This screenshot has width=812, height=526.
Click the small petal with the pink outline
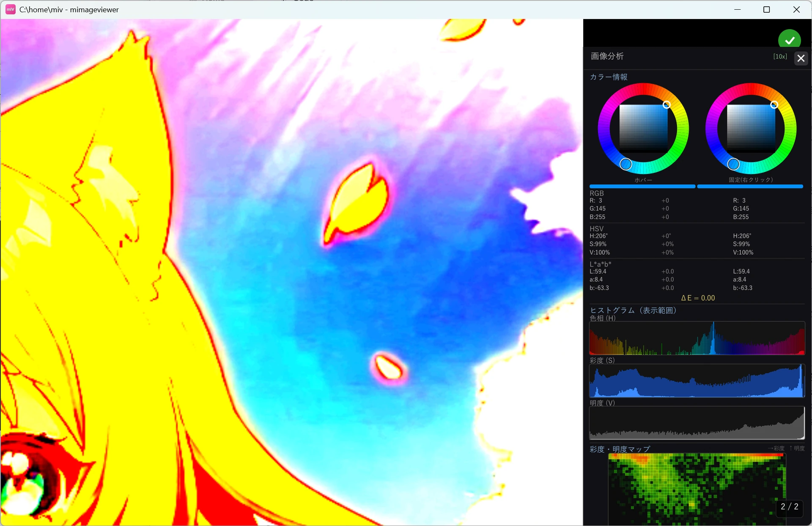tap(389, 368)
